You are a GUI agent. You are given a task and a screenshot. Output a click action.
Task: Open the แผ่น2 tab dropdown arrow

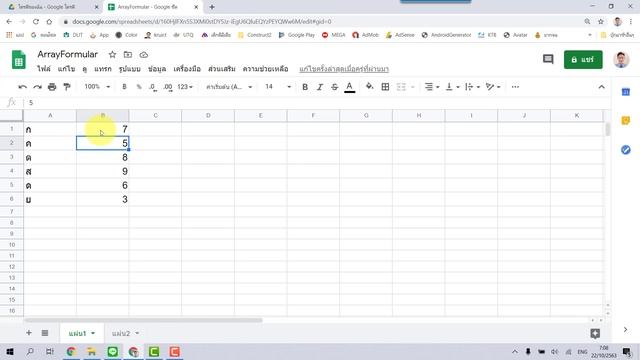(137, 333)
